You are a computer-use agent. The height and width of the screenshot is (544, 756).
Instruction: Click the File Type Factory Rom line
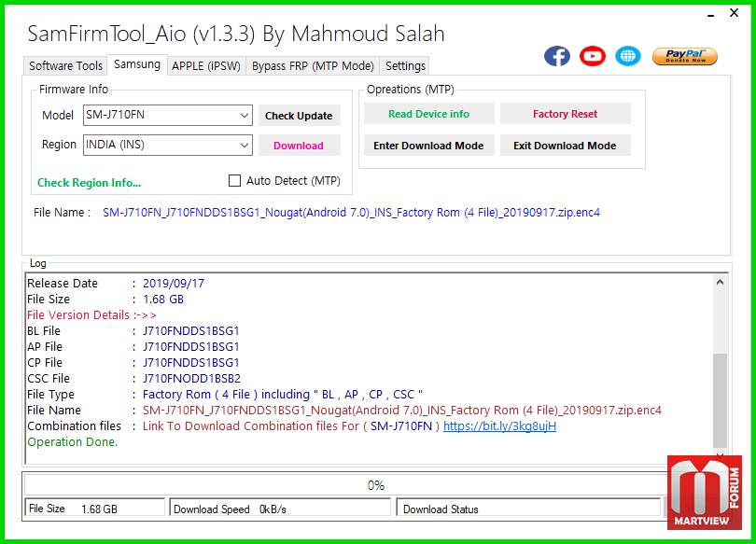tap(283, 395)
